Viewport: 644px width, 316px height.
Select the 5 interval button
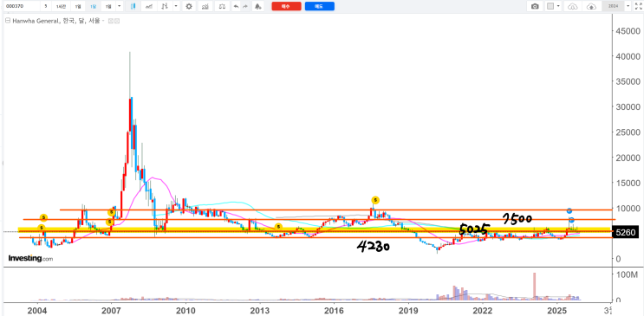(46, 6)
